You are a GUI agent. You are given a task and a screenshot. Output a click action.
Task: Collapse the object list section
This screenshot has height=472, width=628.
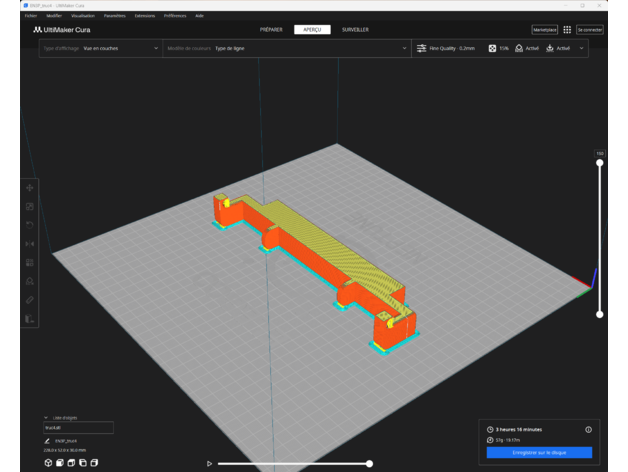pos(46,417)
